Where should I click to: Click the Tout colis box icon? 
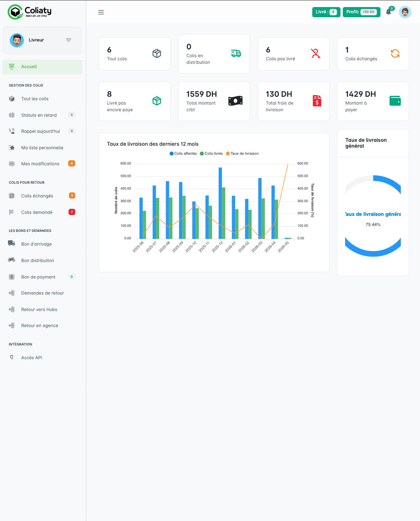[x=157, y=53]
